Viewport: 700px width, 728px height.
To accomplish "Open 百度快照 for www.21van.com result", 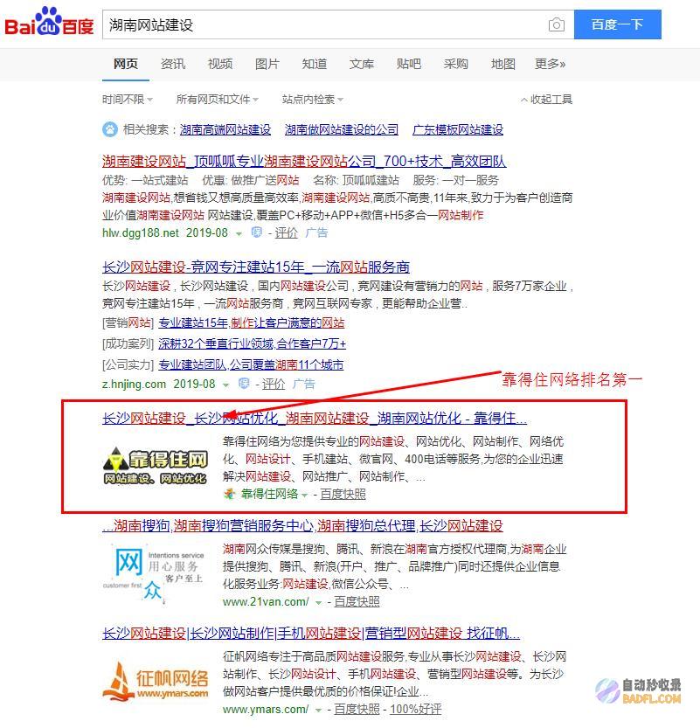I will (357, 601).
